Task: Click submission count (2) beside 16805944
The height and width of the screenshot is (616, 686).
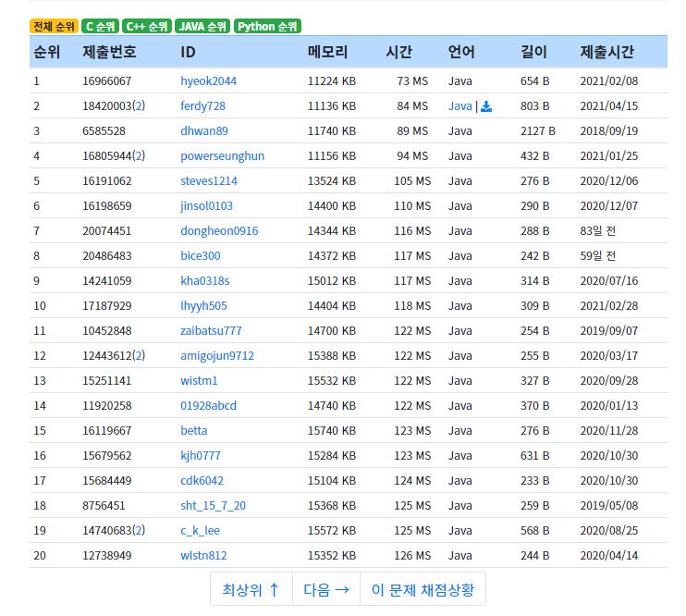Action: [x=139, y=156]
